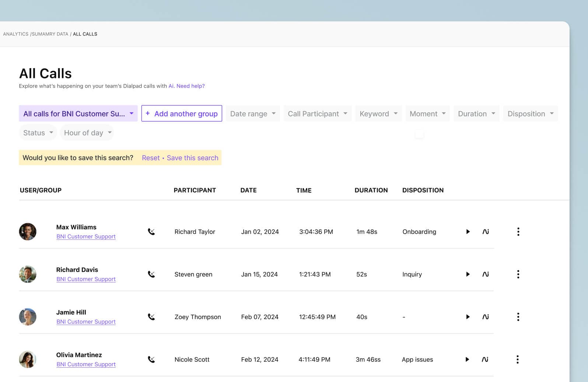Image resolution: width=588 pixels, height=382 pixels.
Task: Play the Nicole Scott call recording
Action: tap(467, 360)
